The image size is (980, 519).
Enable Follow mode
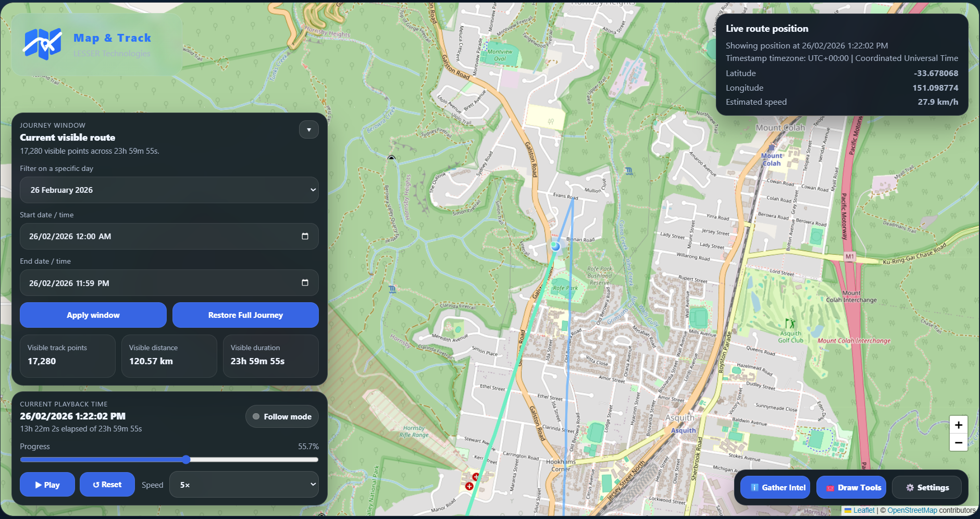pyautogui.click(x=282, y=416)
